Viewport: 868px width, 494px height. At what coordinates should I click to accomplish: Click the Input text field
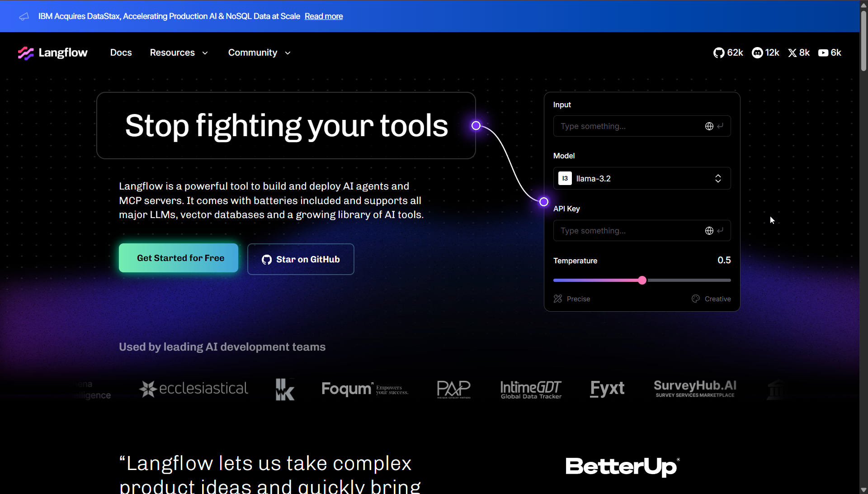click(642, 126)
